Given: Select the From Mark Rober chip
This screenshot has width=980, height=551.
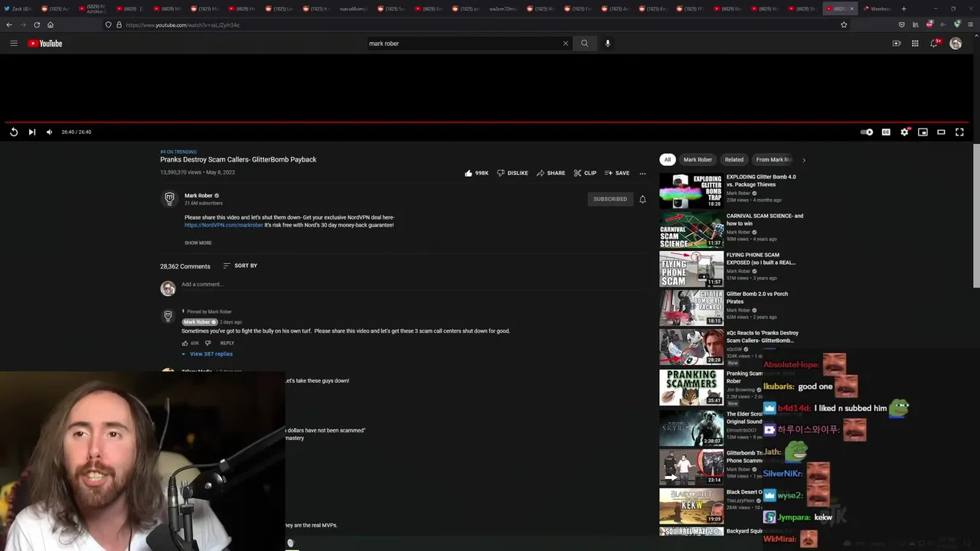Looking at the screenshot, I should (x=774, y=160).
